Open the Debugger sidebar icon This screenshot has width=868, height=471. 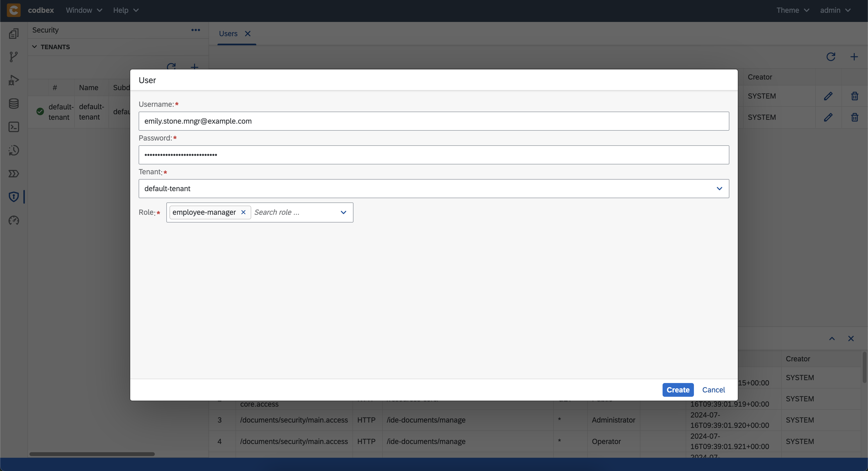tap(14, 80)
